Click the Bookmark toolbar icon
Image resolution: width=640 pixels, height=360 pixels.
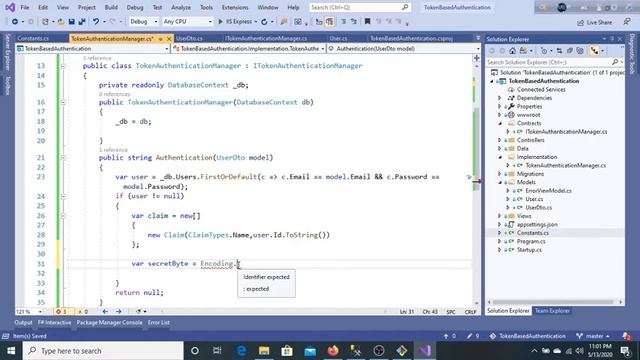coord(367,22)
